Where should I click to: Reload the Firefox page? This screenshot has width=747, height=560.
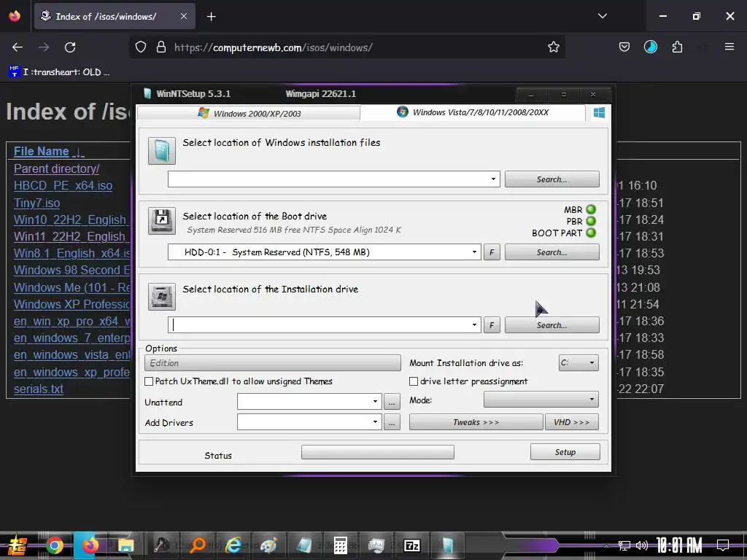click(x=70, y=47)
